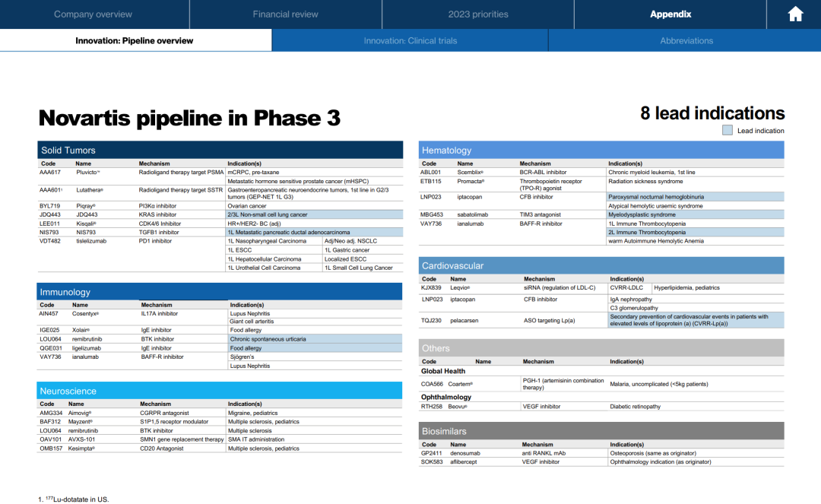Screen dimensions: 821x504
Task: Click the Coartem drug name
Action: (x=460, y=384)
